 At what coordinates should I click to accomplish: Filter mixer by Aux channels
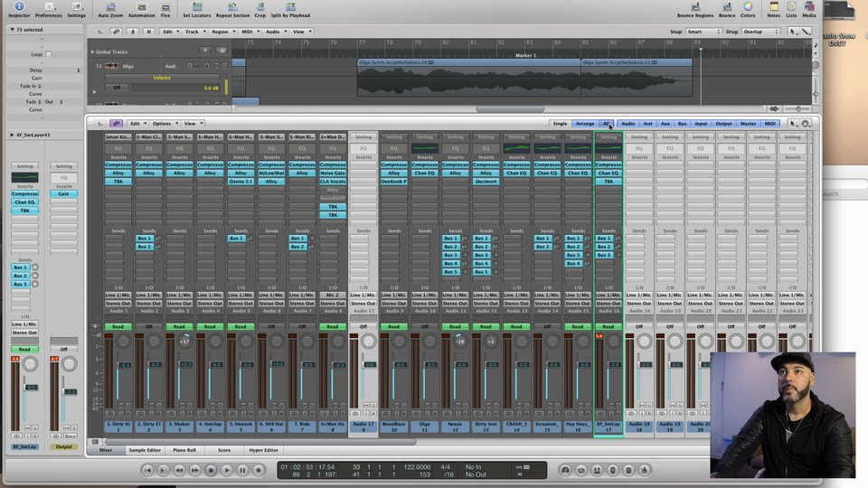pyautogui.click(x=665, y=124)
